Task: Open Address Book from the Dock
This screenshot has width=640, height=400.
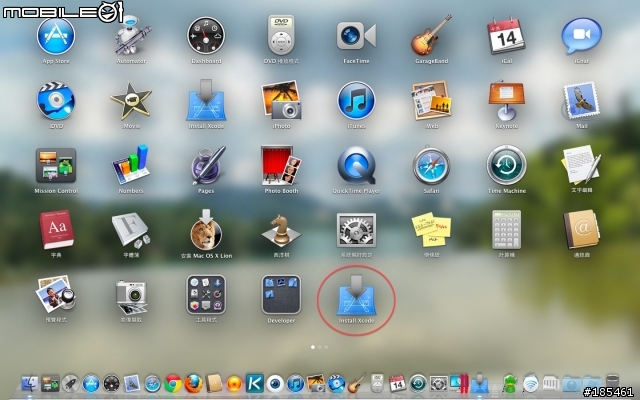Action: pos(214,384)
